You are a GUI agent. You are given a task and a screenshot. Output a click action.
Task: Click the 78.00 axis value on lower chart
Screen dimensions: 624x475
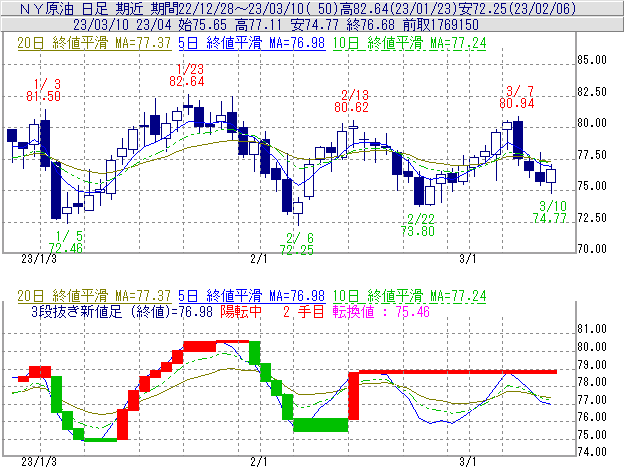tap(592, 382)
